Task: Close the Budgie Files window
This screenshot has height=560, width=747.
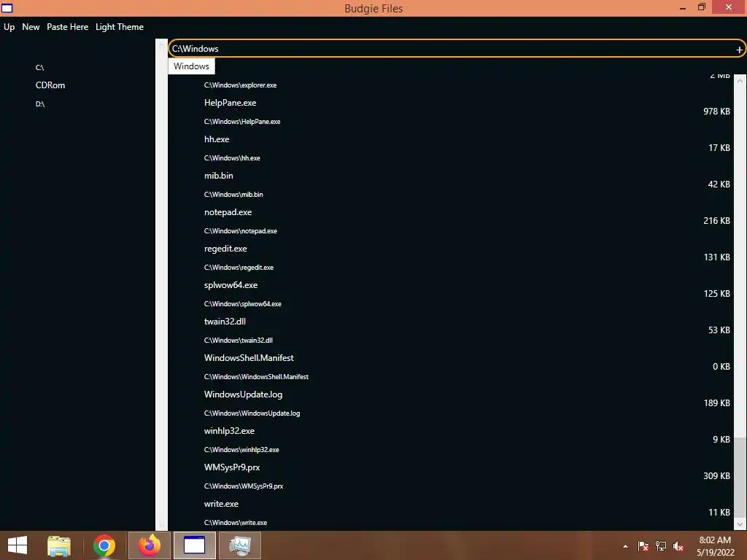Action: coord(729,7)
